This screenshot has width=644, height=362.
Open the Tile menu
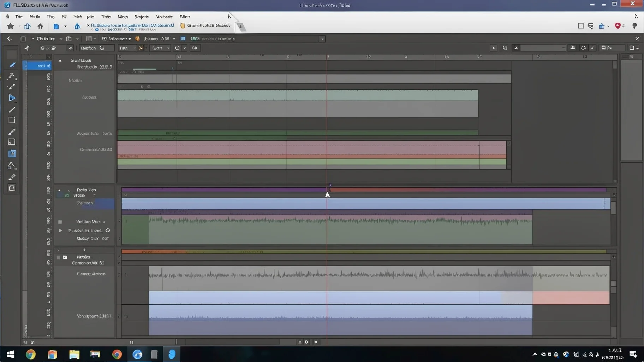[19, 17]
